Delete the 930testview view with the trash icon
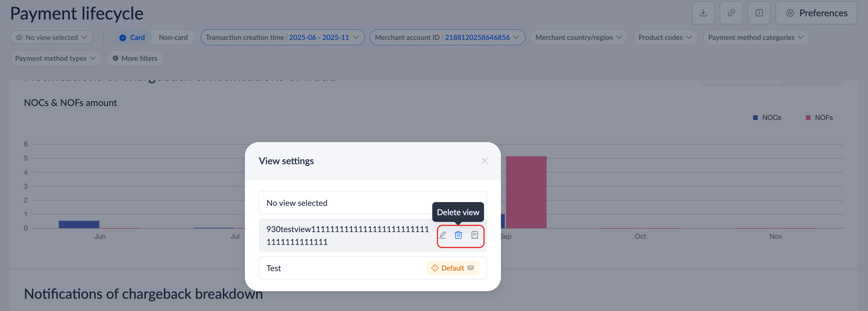This screenshot has width=868, height=311. 458,235
